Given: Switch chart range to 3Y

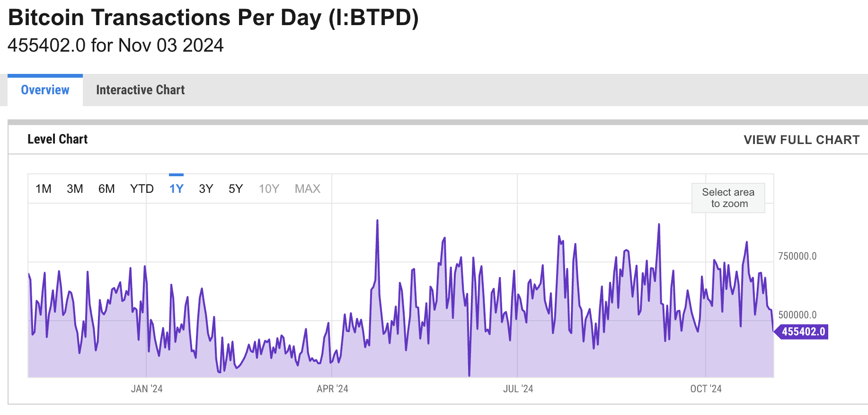Looking at the screenshot, I should (206, 189).
